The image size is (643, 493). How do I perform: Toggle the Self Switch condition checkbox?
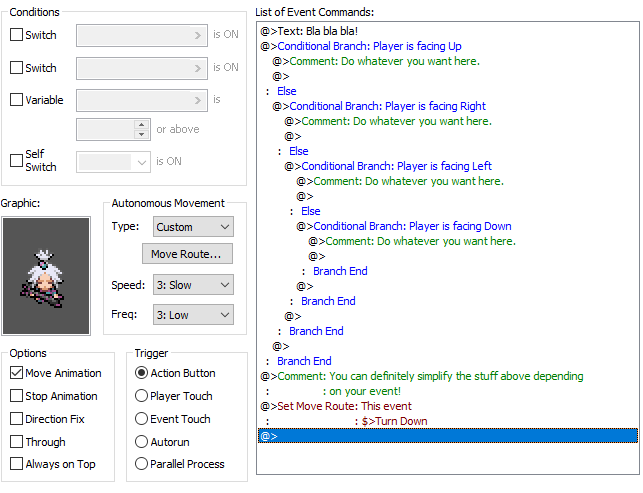pyautogui.click(x=17, y=161)
